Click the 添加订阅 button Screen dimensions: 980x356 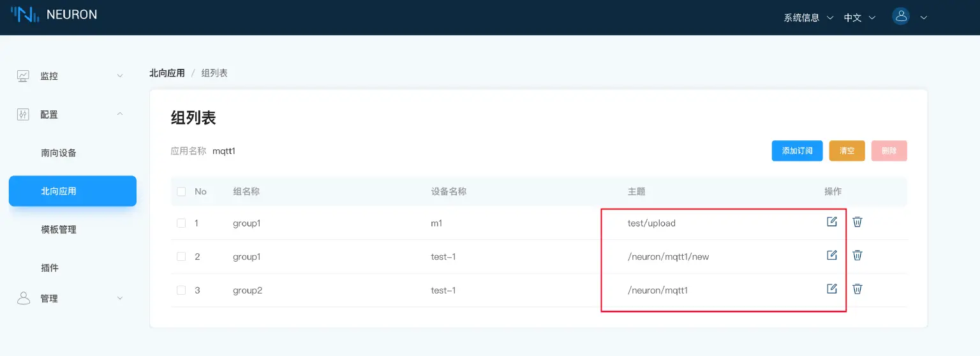pos(797,151)
